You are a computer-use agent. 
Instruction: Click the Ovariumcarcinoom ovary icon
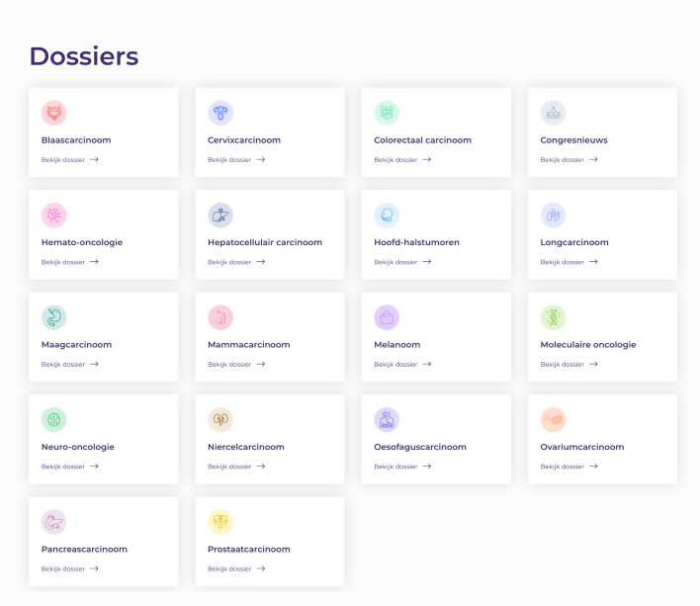553,419
